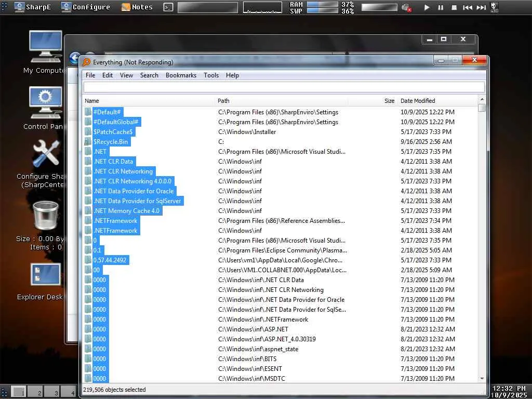Switch to virtual desktop 3
532x399 pixels.
tap(52, 392)
